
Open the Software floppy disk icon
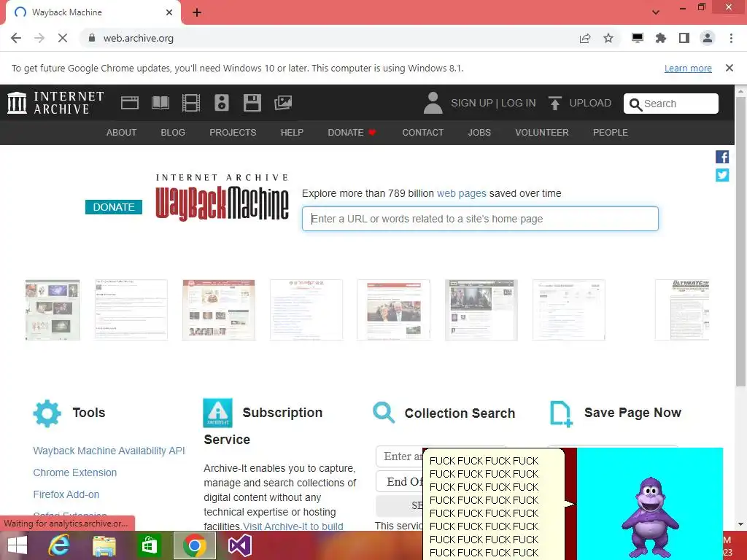(252, 103)
